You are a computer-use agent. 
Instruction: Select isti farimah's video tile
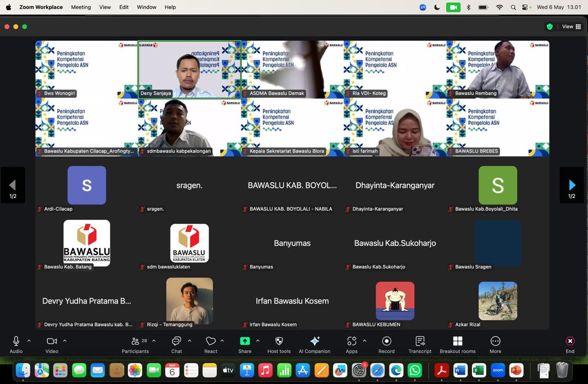click(395, 127)
